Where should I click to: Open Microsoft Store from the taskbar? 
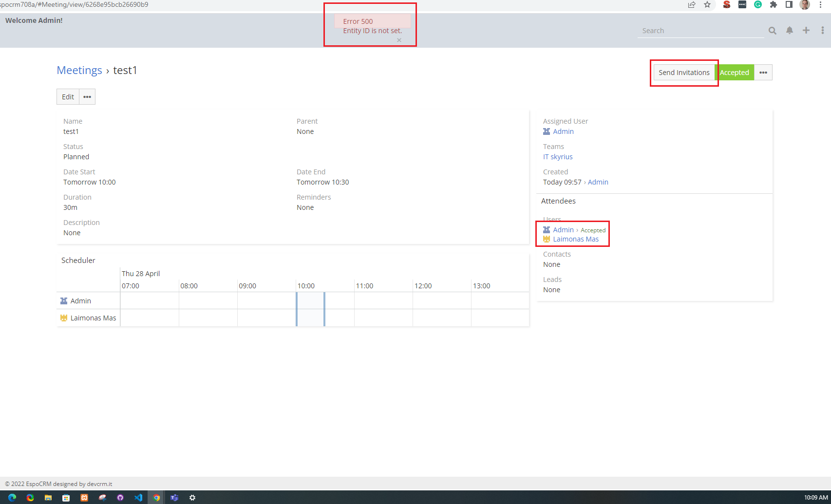tap(66, 497)
